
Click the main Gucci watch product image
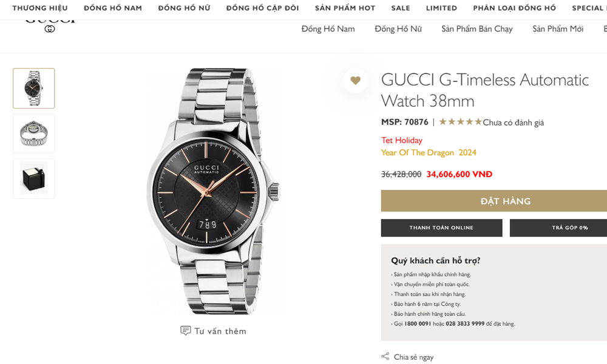212,191
